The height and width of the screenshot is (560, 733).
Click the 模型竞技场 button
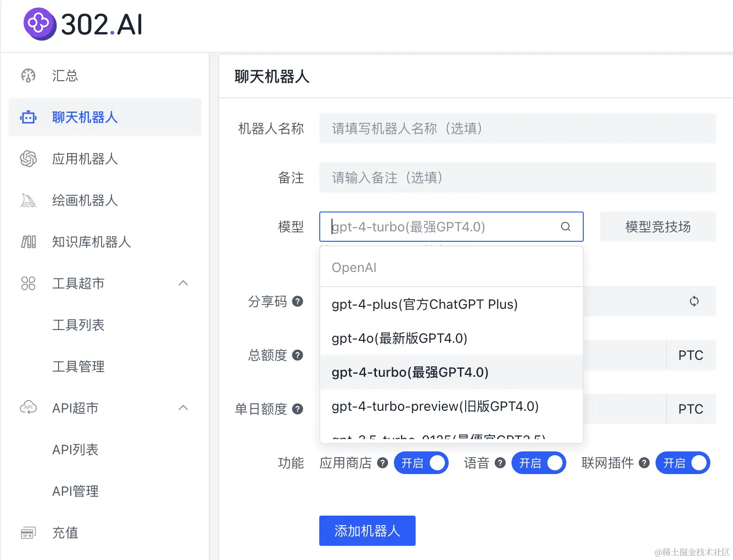click(658, 227)
